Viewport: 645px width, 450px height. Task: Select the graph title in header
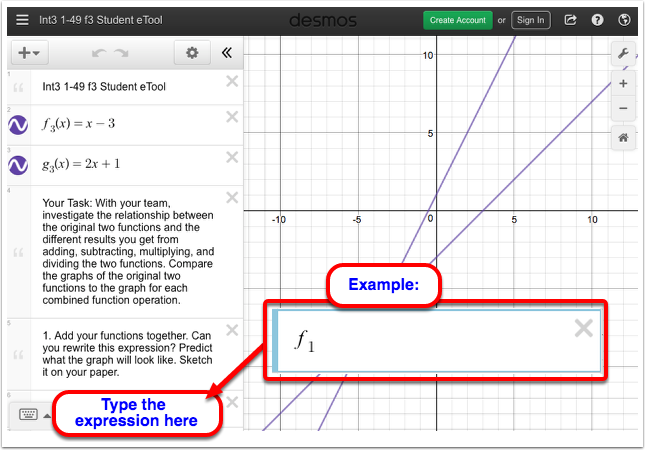pyautogui.click(x=101, y=20)
